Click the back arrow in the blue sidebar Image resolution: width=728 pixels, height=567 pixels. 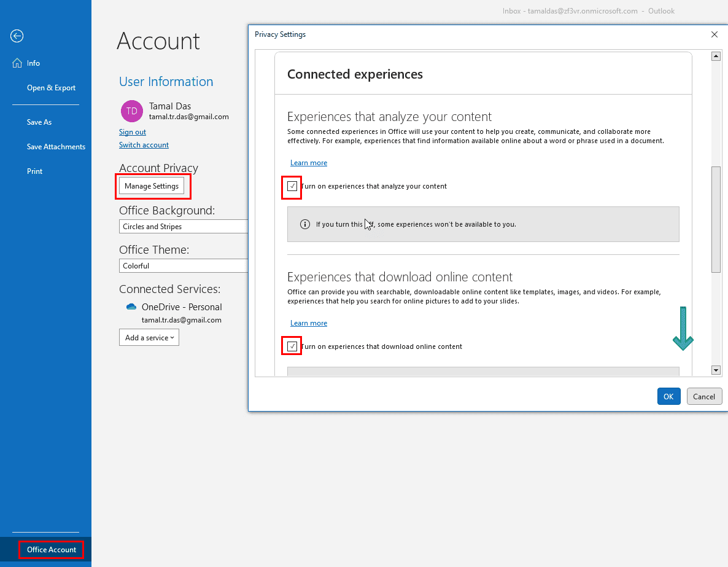[x=17, y=36]
